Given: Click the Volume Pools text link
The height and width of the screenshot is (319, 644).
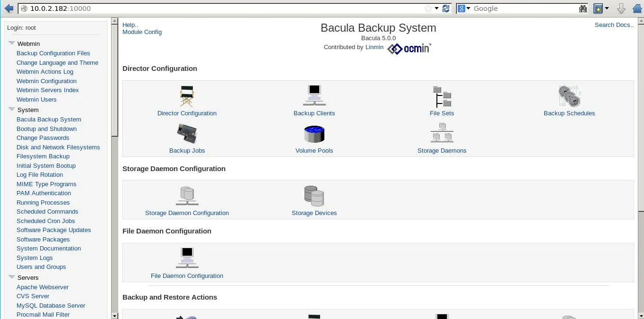Looking at the screenshot, I should pos(314,151).
